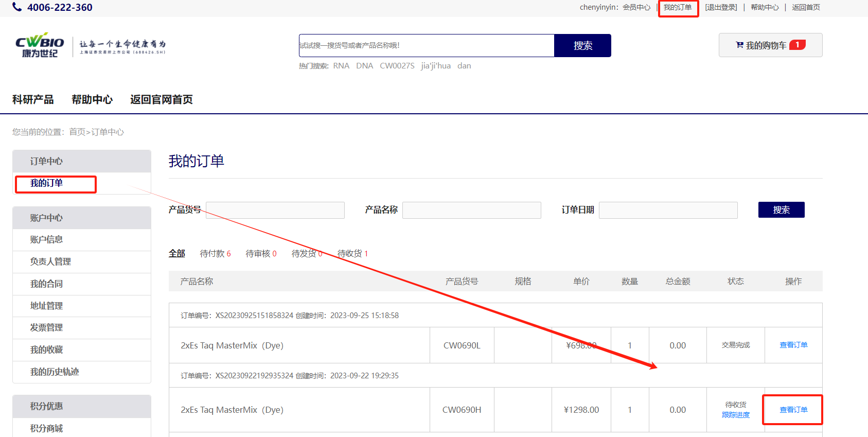
Task: Open the 科研产品 menu
Action: pos(33,99)
